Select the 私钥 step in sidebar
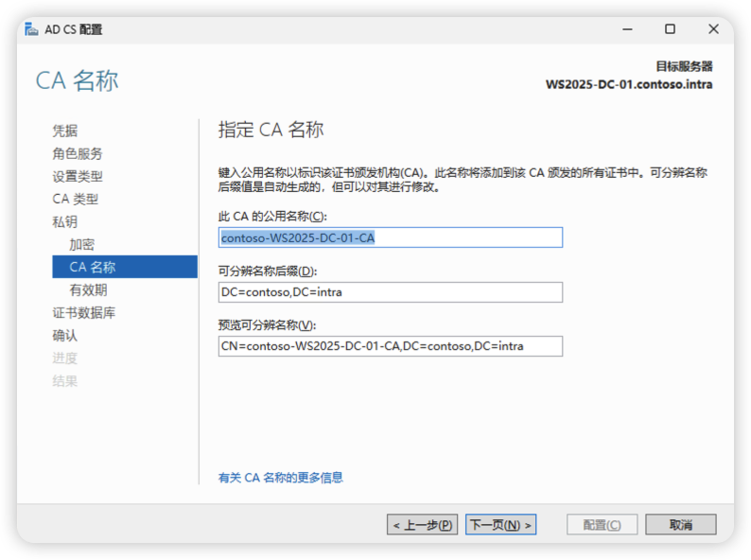This screenshot has width=751, height=560. tap(65, 221)
